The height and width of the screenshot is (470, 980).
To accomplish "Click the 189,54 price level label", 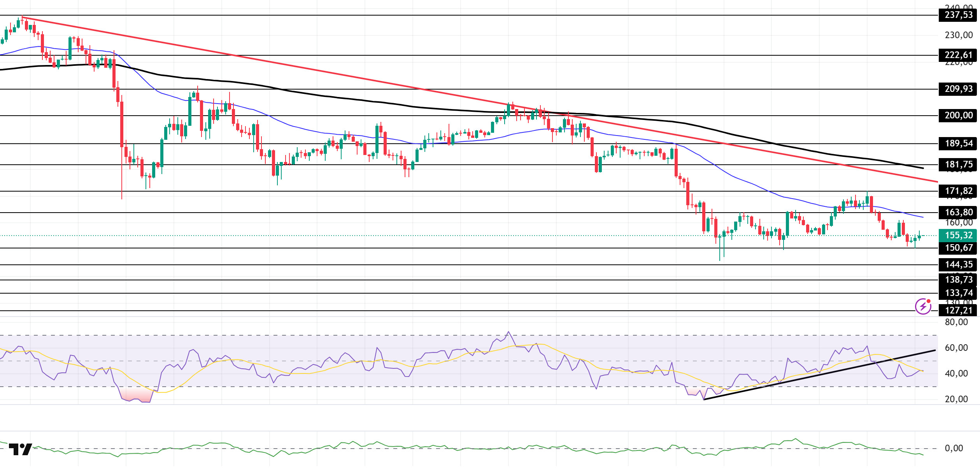I will (959, 143).
